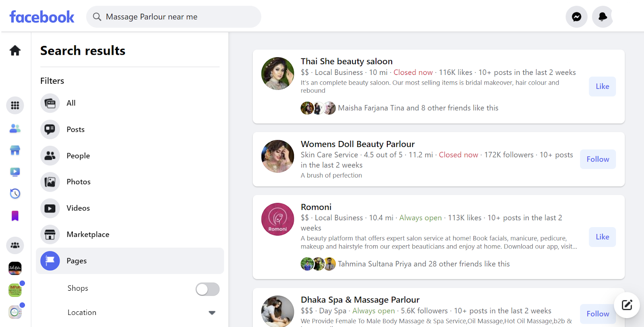Open Romoni page logo
This screenshot has width=644, height=327.
[277, 219]
